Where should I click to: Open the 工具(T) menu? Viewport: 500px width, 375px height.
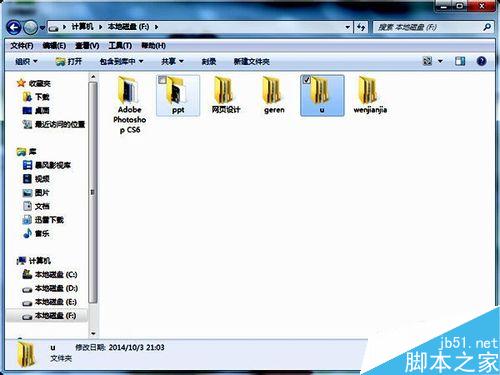pyautogui.click(x=120, y=45)
